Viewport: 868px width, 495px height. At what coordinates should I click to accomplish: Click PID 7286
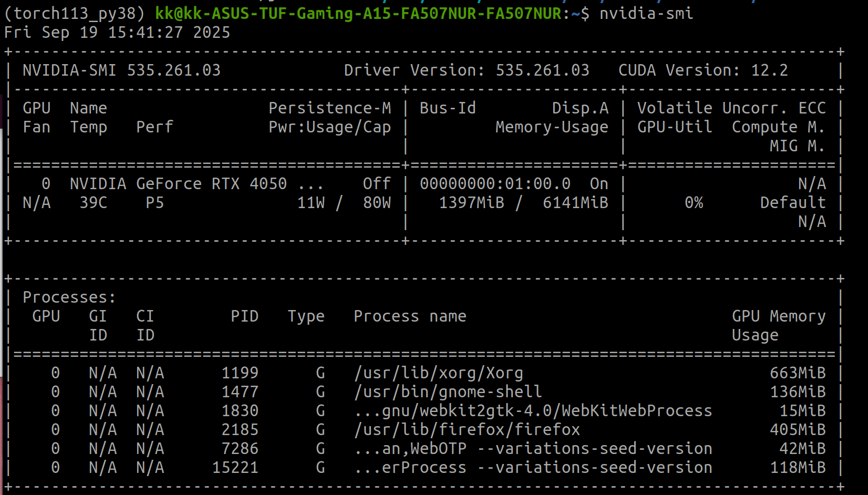click(x=240, y=449)
